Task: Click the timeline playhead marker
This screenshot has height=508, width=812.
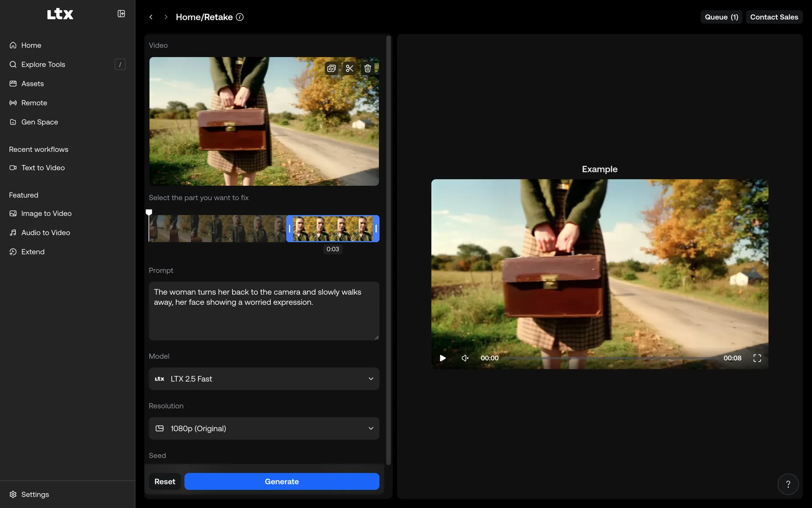Action: click(149, 212)
